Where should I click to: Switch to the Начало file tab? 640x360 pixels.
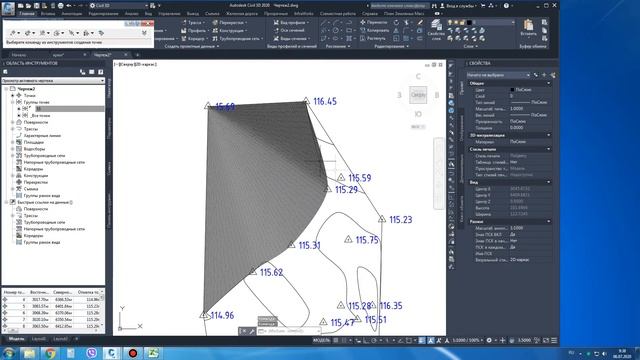[x=19, y=55]
